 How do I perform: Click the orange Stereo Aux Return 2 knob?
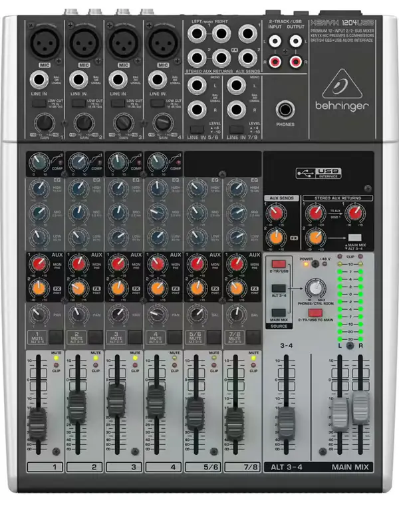[x=315, y=237]
